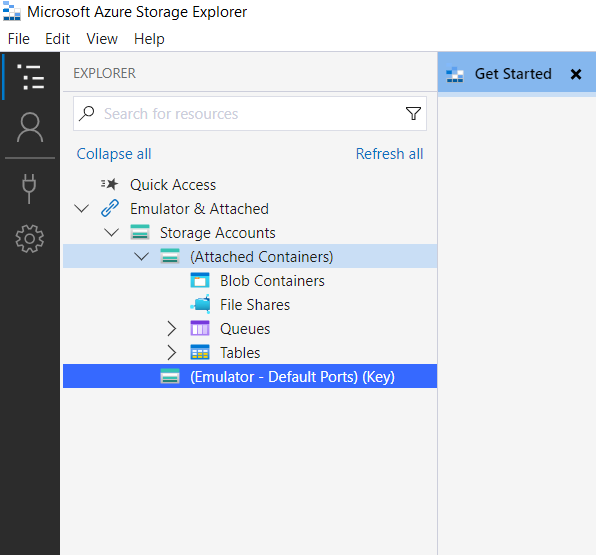Open the Help menu
The width and height of the screenshot is (596, 555).
(149, 39)
